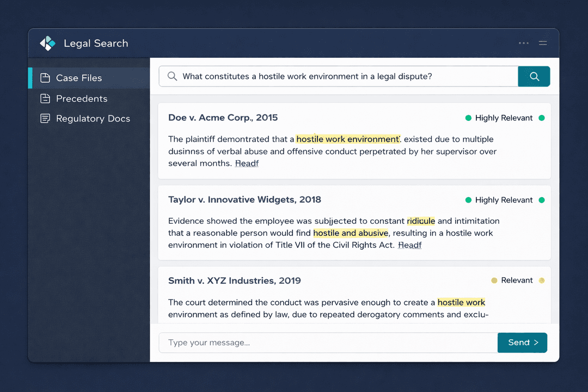Viewport: 588px width, 392px height.
Task: Click the teal search button
Action: coord(534,76)
